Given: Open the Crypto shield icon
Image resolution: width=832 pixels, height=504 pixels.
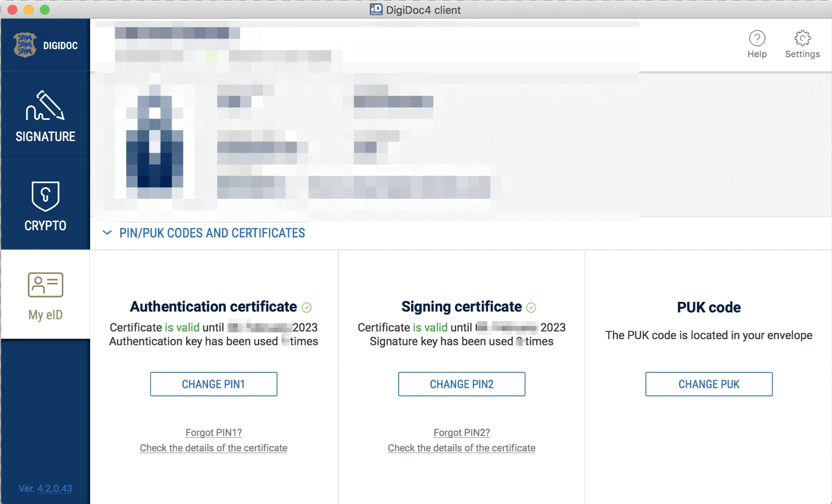Looking at the screenshot, I should [45, 196].
